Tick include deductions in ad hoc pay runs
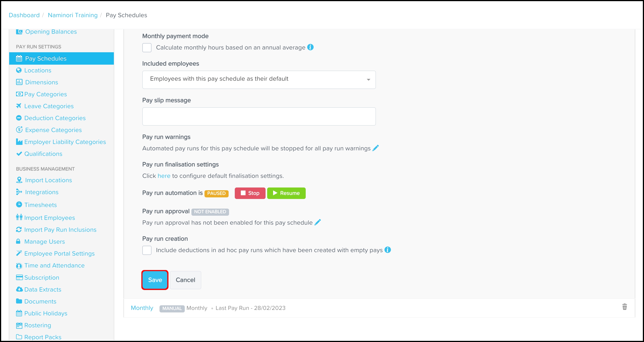The width and height of the screenshot is (644, 342). [147, 250]
